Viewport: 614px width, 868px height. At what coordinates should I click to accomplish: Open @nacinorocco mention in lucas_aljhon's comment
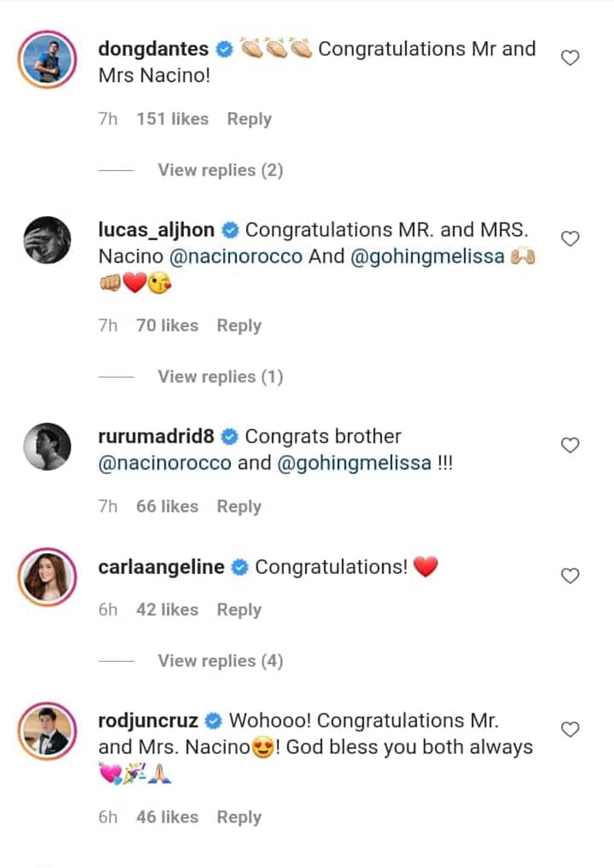pyautogui.click(x=236, y=256)
